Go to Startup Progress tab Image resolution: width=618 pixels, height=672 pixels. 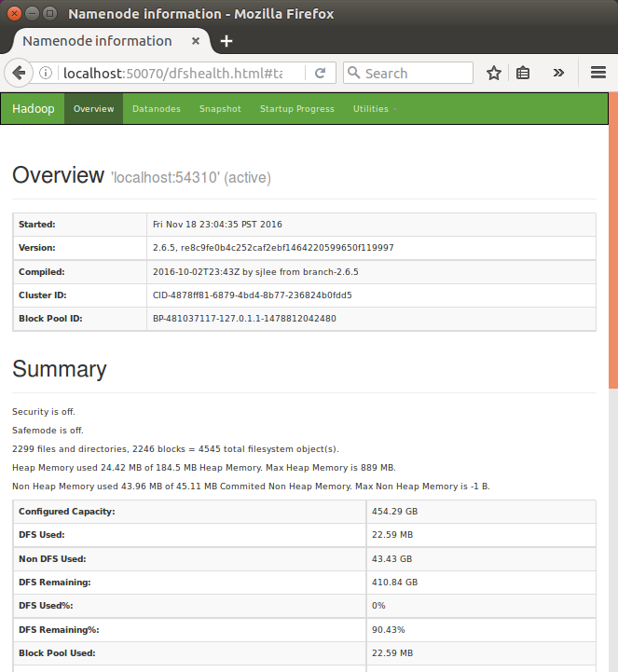pos(297,109)
